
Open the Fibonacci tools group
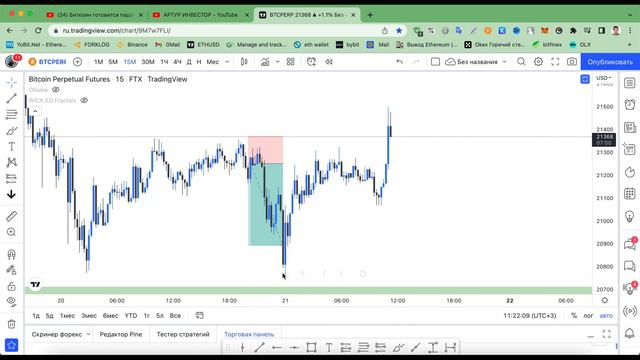tap(11, 115)
